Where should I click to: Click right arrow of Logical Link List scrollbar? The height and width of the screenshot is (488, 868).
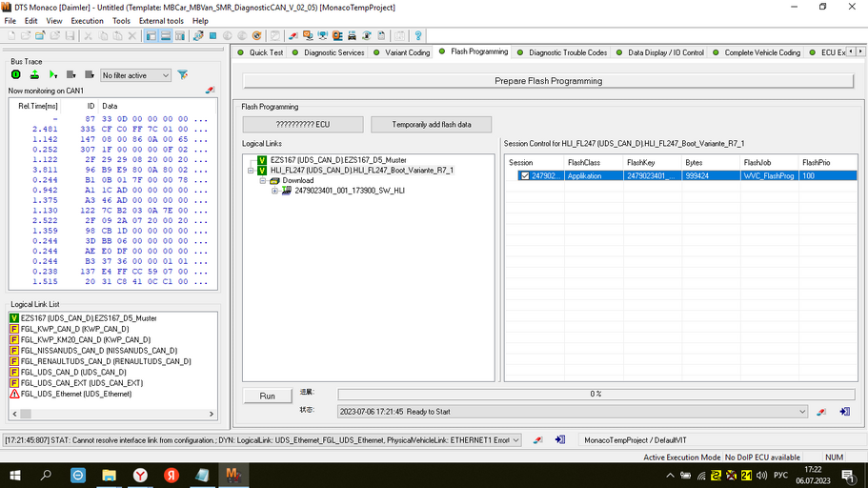click(x=211, y=414)
